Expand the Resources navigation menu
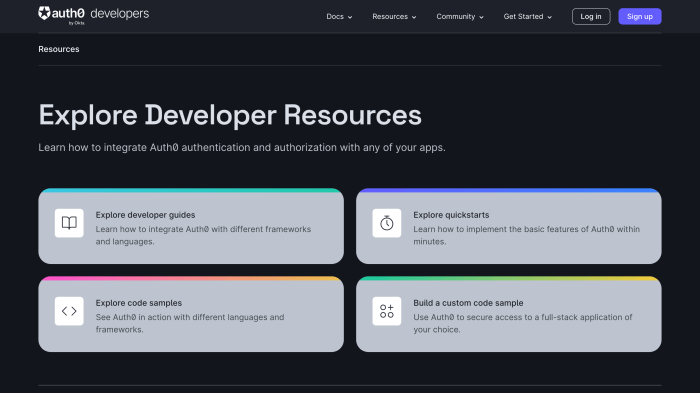The width and height of the screenshot is (700, 393). click(x=394, y=17)
